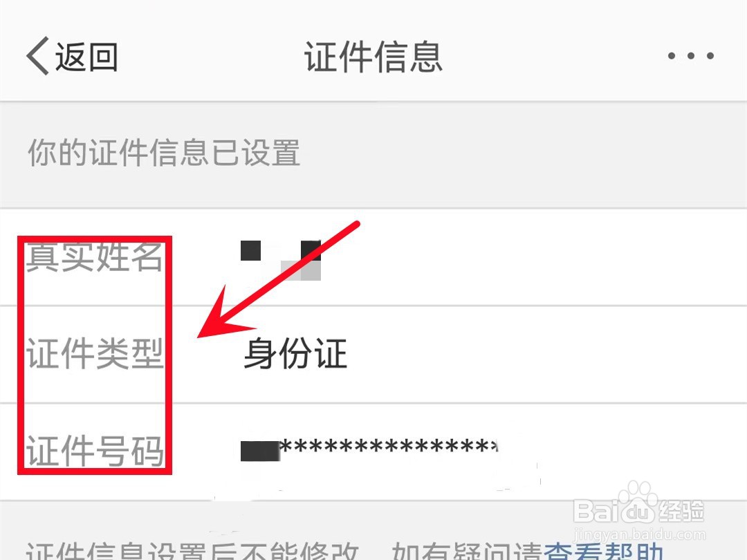Click the jingyan.baidu.com watermark URL
Image resolution: width=747 pixels, height=560 pixels.
pos(640,534)
